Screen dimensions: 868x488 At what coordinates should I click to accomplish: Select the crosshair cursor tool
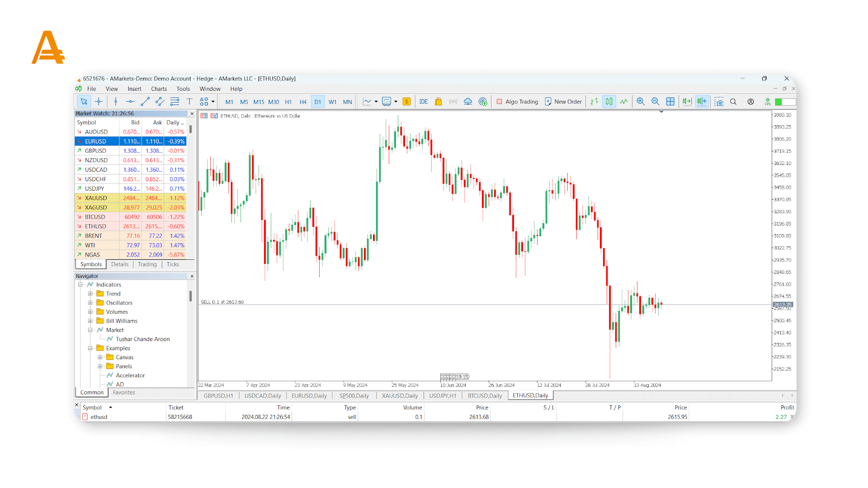(x=99, y=102)
